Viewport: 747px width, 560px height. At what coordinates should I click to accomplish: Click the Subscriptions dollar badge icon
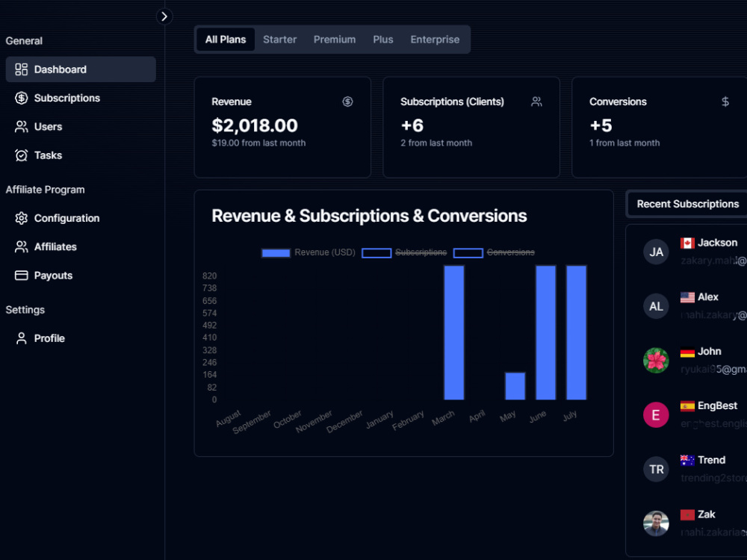tap(22, 98)
